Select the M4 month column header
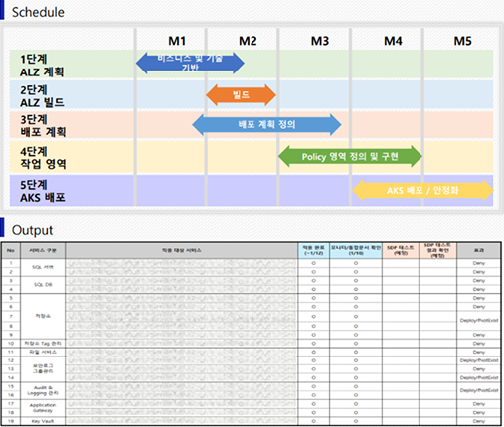The width and height of the screenshot is (504, 427). coord(393,41)
